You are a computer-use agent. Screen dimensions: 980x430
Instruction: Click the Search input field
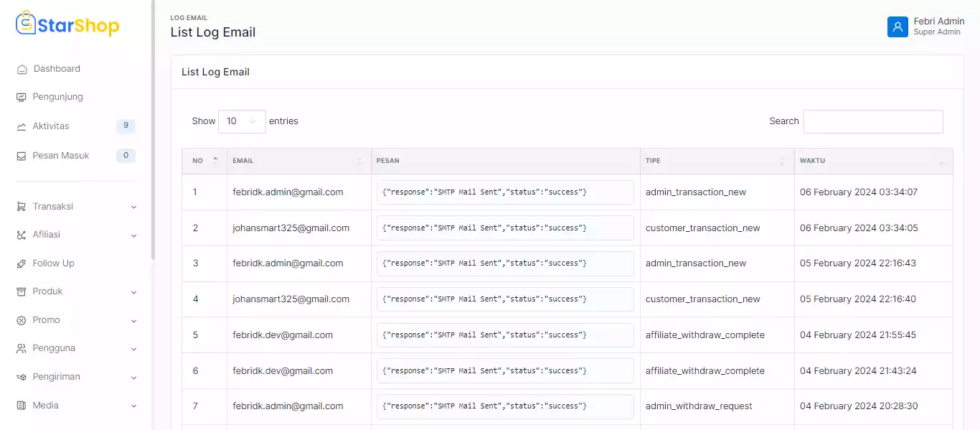point(872,121)
